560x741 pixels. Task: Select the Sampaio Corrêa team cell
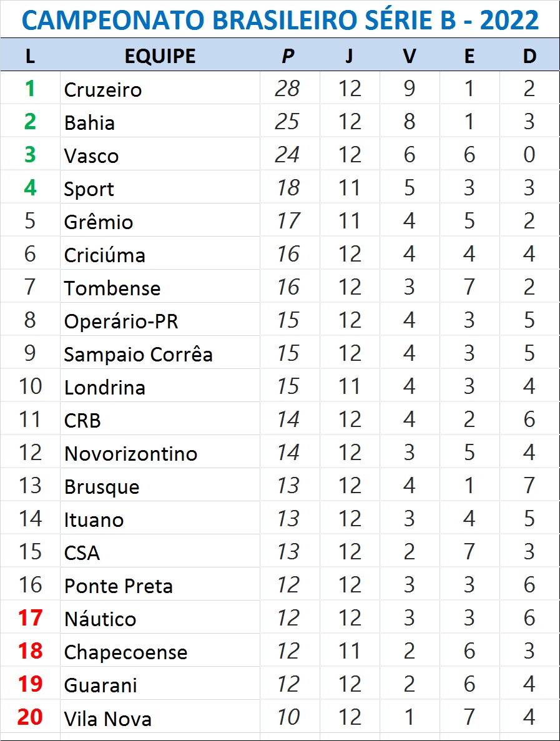coord(138,355)
